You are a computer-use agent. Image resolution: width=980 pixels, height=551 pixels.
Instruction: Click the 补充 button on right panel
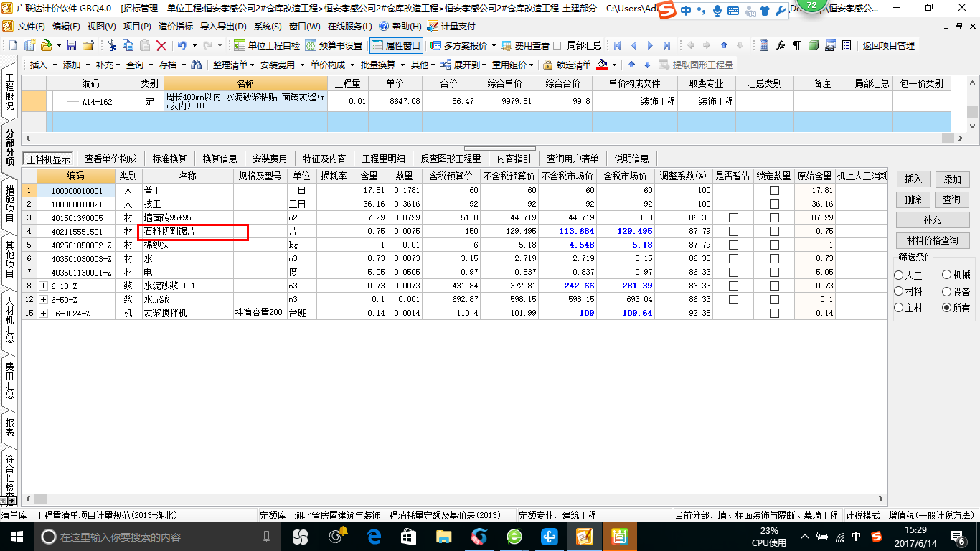(x=932, y=220)
